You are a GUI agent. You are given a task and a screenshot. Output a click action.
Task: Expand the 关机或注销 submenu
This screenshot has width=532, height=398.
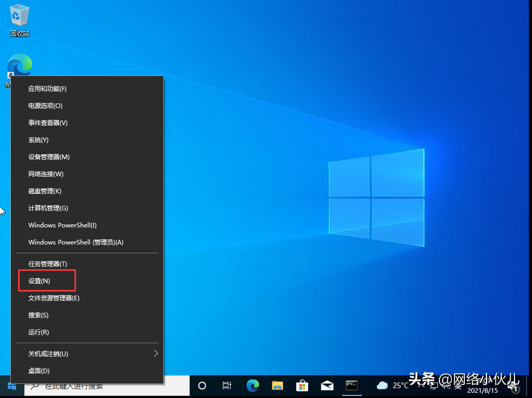pyautogui.click(x=48, y=354)
